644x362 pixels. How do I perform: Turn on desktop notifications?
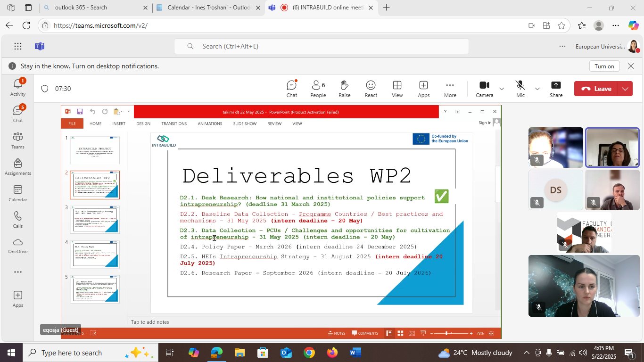pos(604,66)
